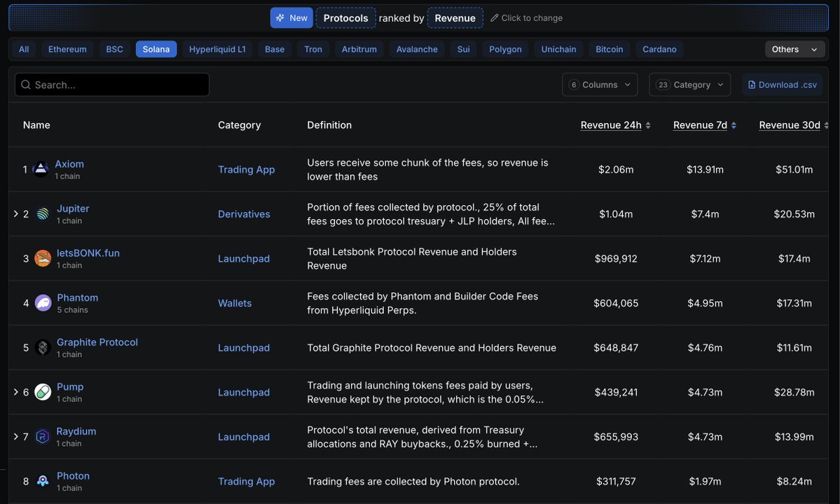Open Launchpad category in Raydium row
840x504 pixels.
(x=244, y=437)
